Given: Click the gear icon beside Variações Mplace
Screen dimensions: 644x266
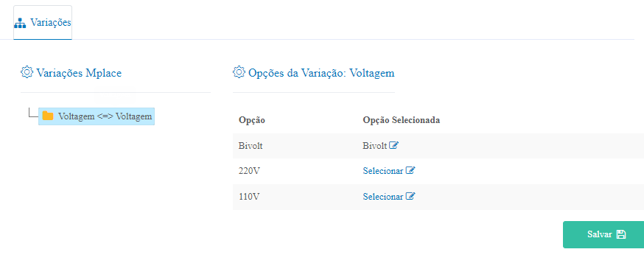Looking at the screenshot, I should pyautogui.click(x=27, y=71).
